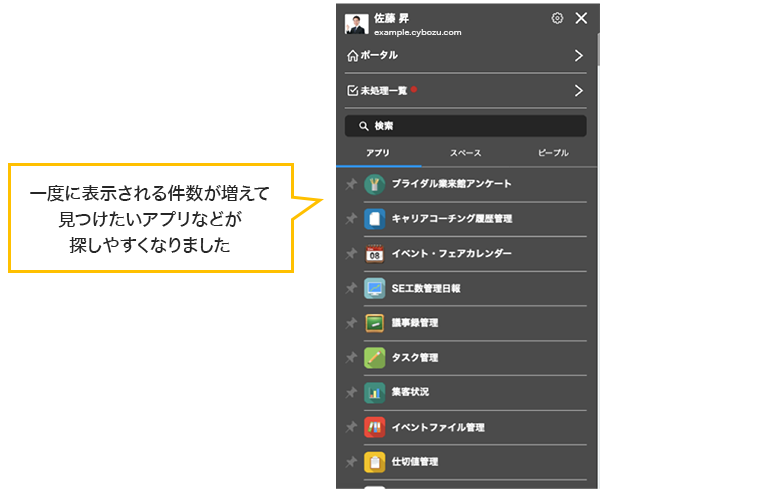
Task: Open the 仕切値管理 clipboard icon
Action: 375,462
